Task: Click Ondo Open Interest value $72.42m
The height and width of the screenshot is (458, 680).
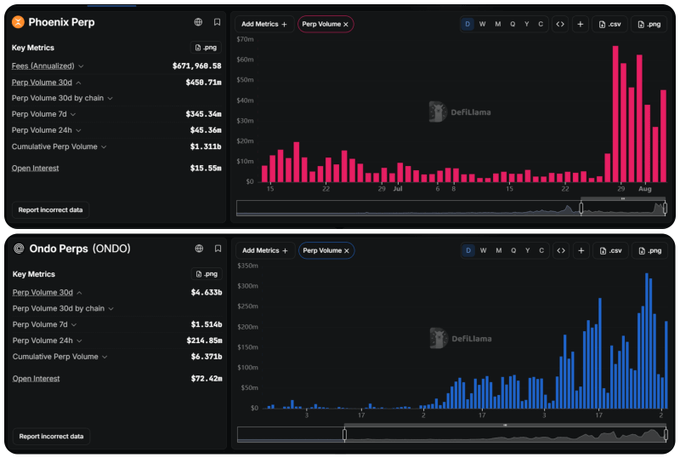Action: [206, 379]
